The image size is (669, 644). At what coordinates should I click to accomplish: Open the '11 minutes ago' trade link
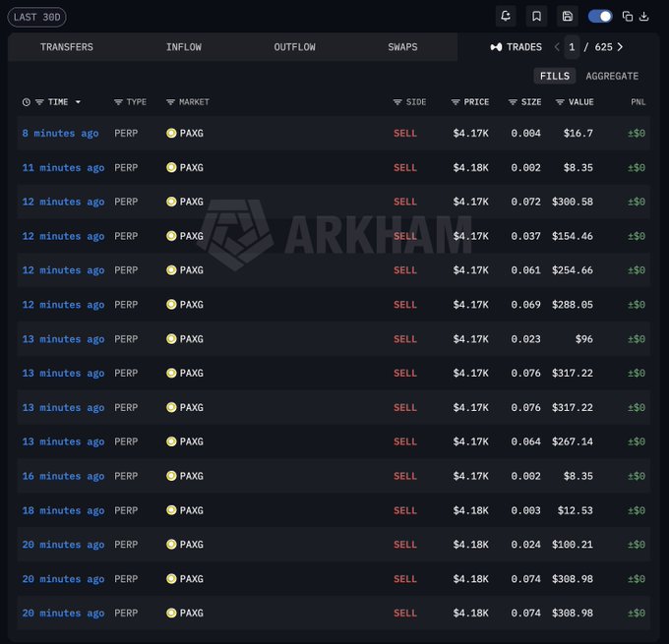pyautogui.click(x=63, y=167)
